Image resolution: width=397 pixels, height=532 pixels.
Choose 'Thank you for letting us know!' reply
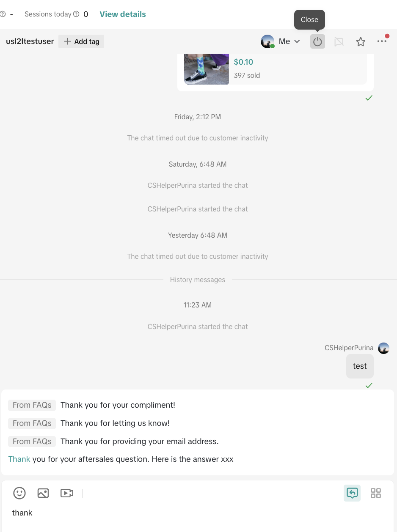point(115,423)
